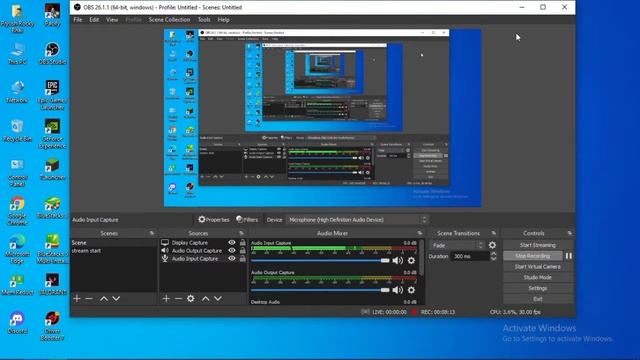This screenshot has height=360, width=640.
Task: Open the Edit menu
Action: pos(94,20)
